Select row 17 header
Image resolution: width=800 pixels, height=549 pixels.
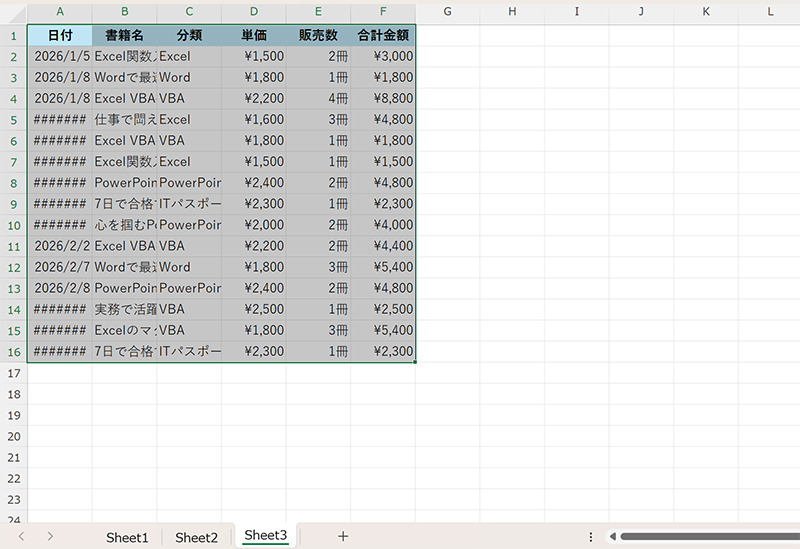point(13,373)
